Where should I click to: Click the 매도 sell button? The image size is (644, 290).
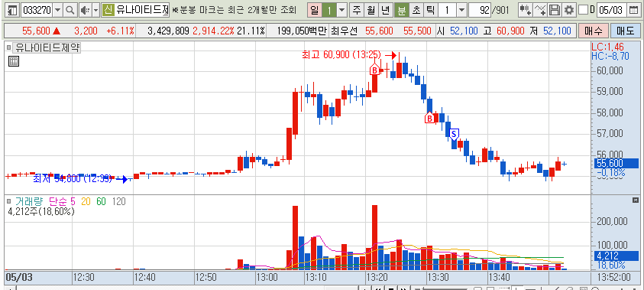tap(625, 31)
